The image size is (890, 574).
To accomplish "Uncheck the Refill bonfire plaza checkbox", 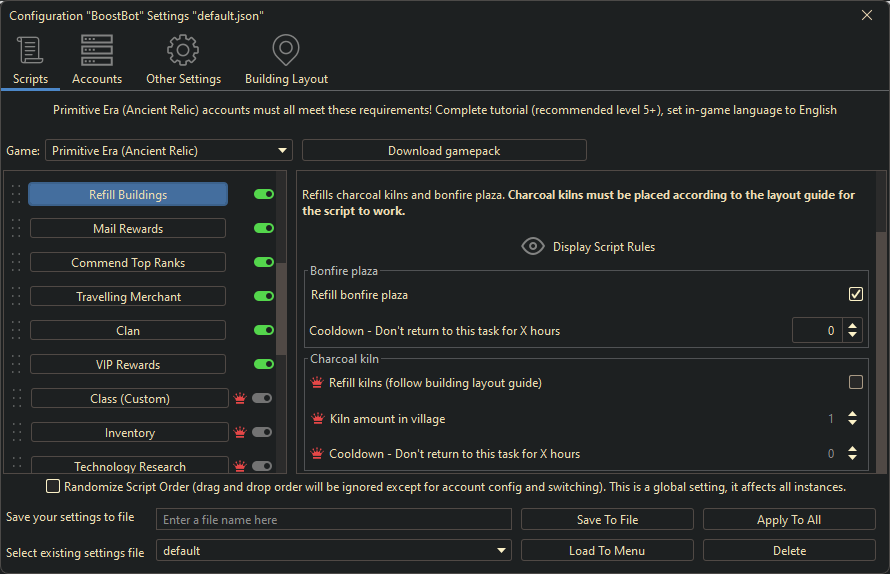I will pos(855,295).
